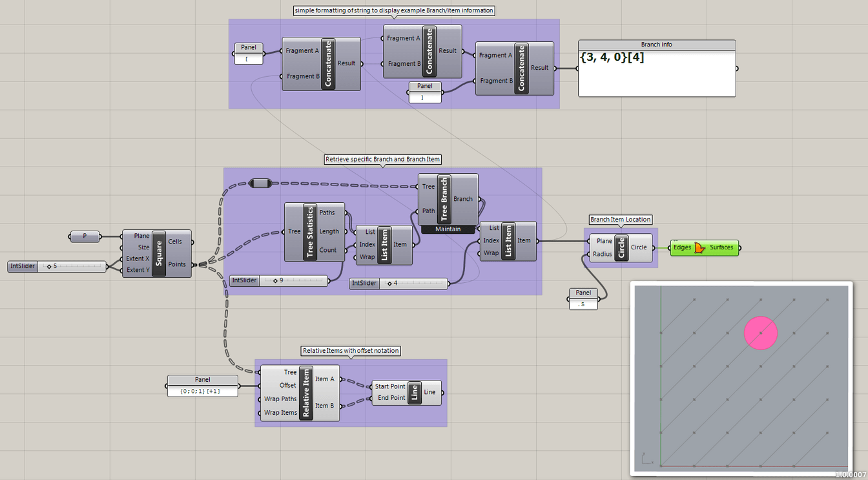Click the Tree Branch component icon
This screenshot has height=480, width=868.
point(444,198)
